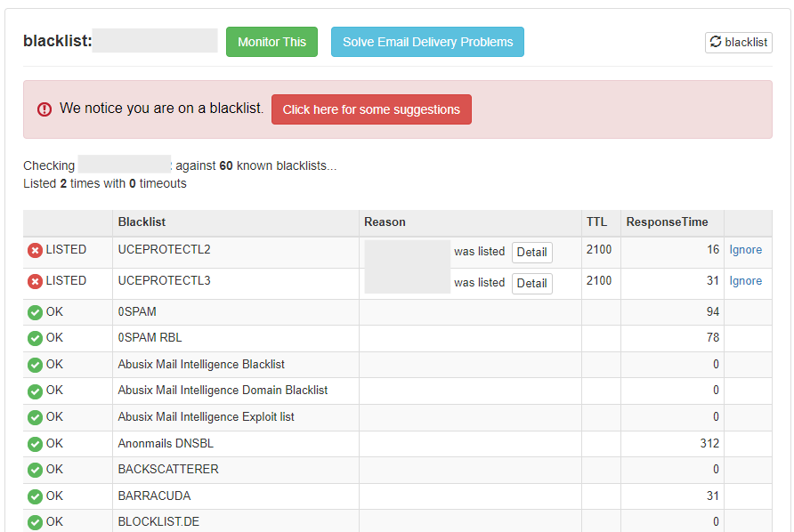The height and width of the screenshot is (532, 794).
Task: Click the red listed icon for UCEPROTECTL3
Action: tap(35, 281)
